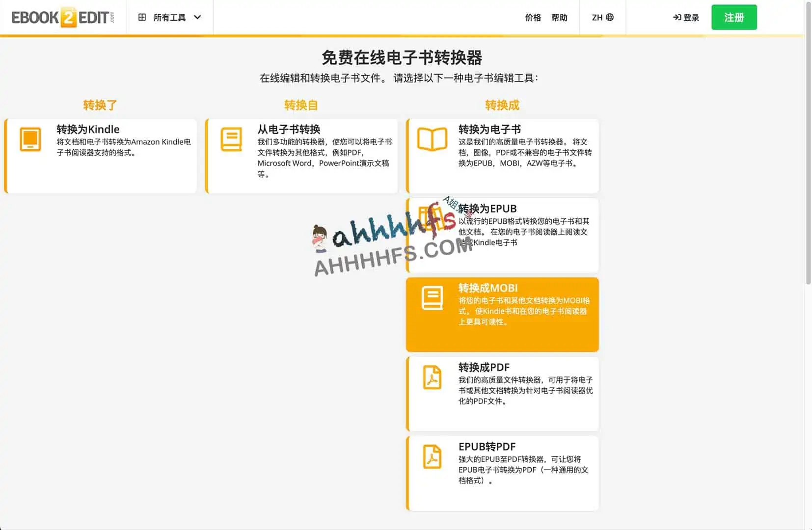Click the PDF file icon on 转换成PDF card

tap(432, 378)
